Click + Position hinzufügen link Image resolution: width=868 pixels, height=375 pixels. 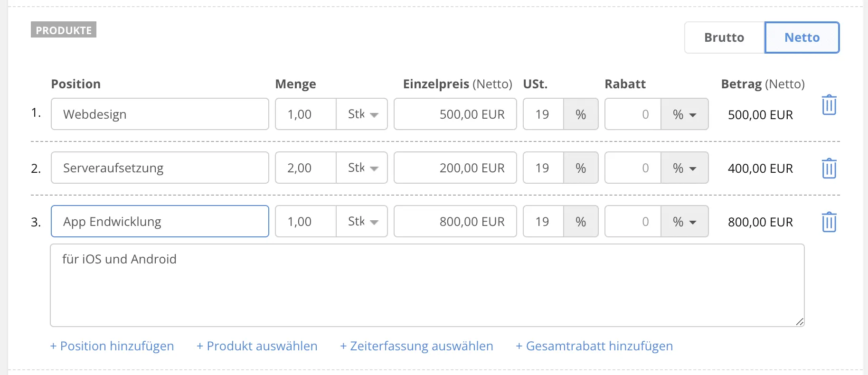pos(112,346)
